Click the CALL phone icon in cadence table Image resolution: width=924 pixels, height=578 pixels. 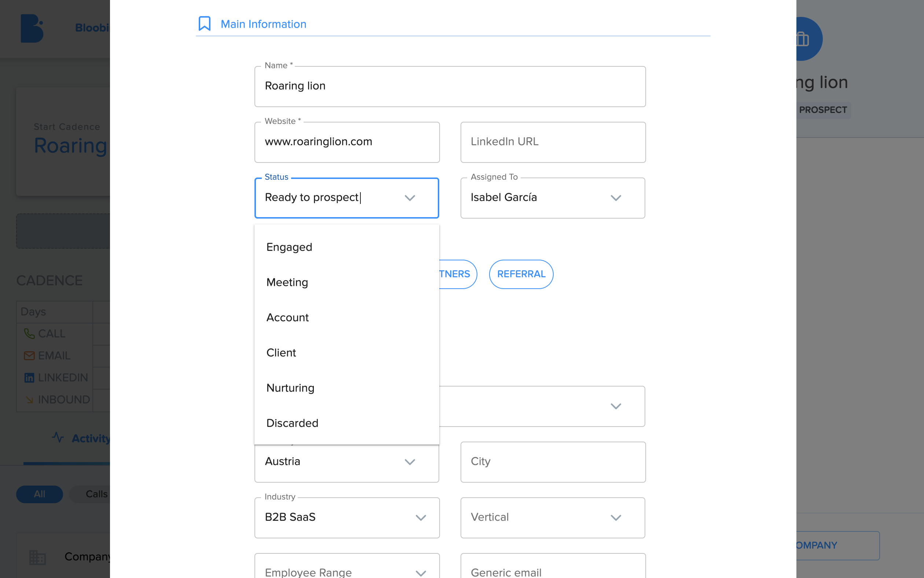(29, 333)
